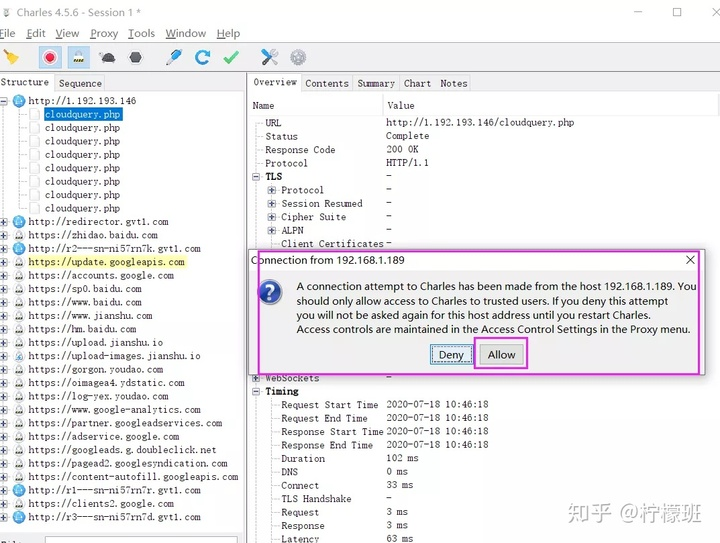This screenshot has width=720, height=543.
Task: Expand the Cipher Suite row
Action: click(x=272, y=217)
